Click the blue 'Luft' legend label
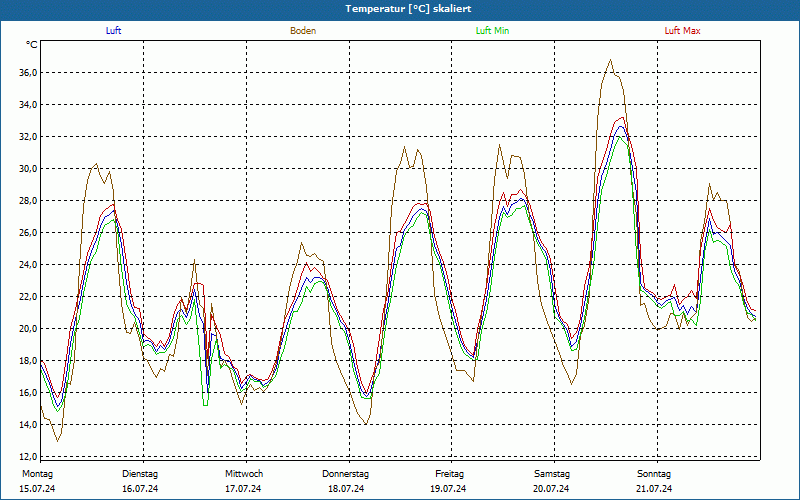The image size is (800, 500). (x=113, y=31)
